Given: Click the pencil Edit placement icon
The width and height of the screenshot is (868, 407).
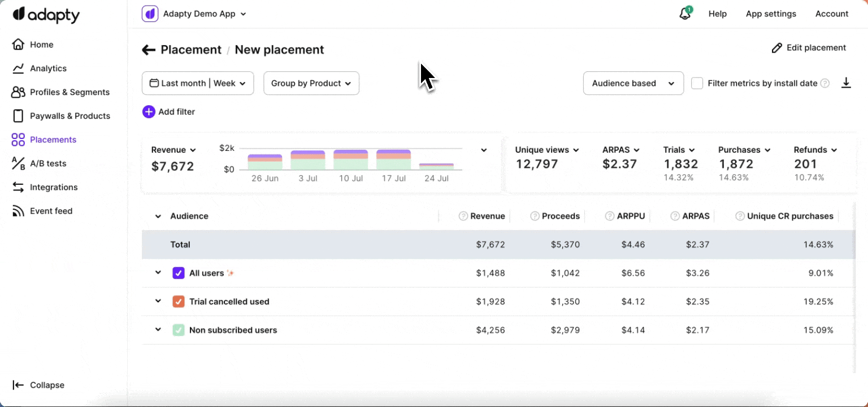Looking at the screenshot, I should (777, 48).
